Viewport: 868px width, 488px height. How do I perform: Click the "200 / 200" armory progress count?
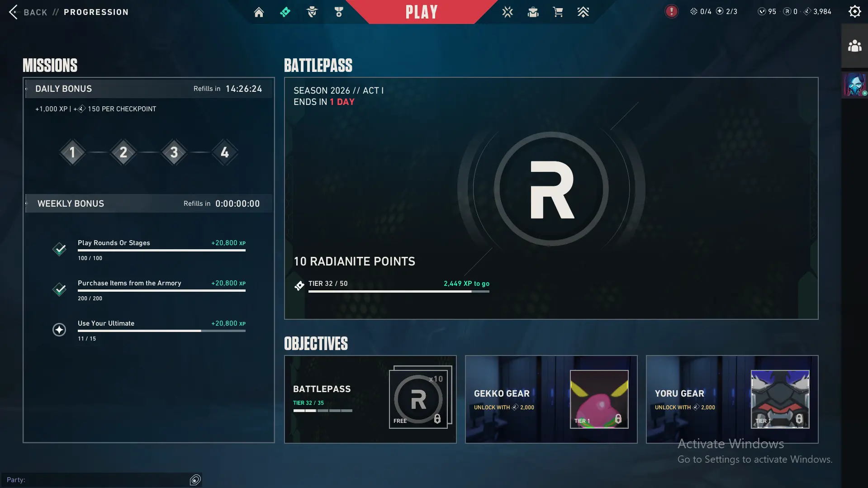(x=90, y=298)
